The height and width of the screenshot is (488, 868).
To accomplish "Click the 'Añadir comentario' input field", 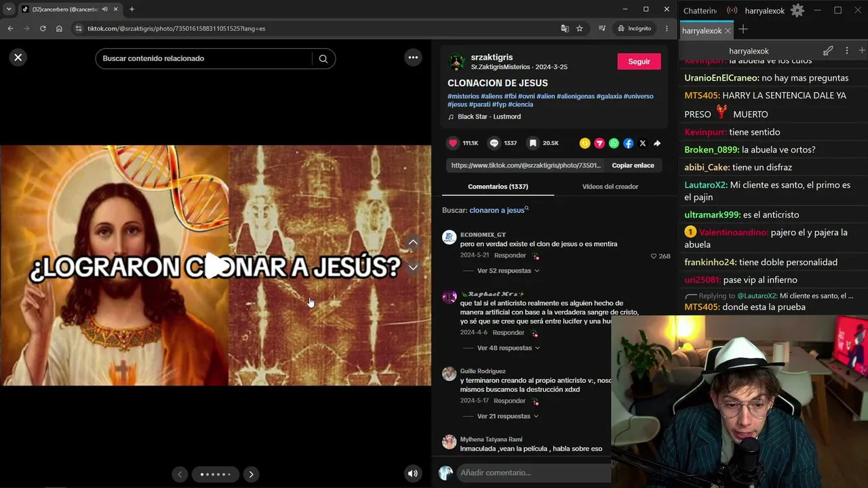I will [534, 472].
